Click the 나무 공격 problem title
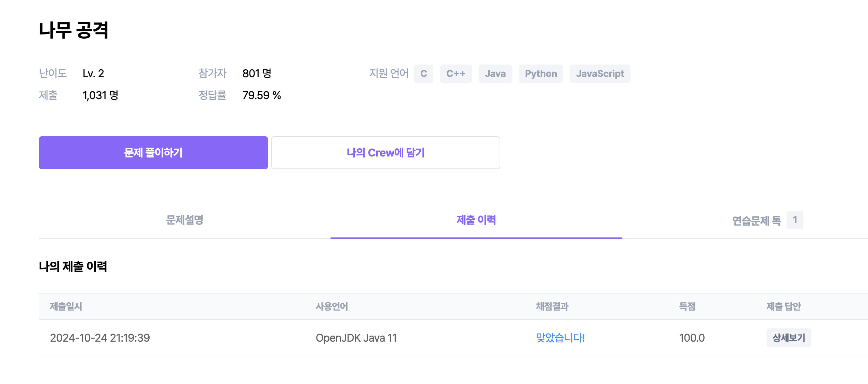 tap(73, 30)
